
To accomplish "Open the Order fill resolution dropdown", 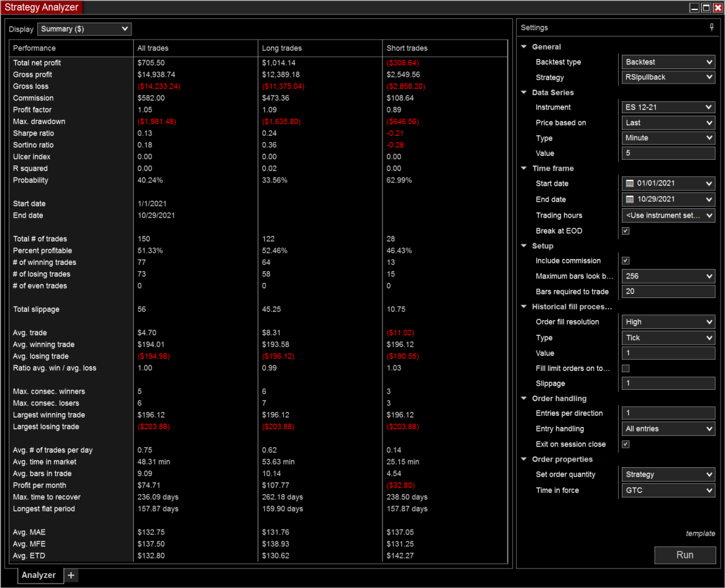I will 668,322.
